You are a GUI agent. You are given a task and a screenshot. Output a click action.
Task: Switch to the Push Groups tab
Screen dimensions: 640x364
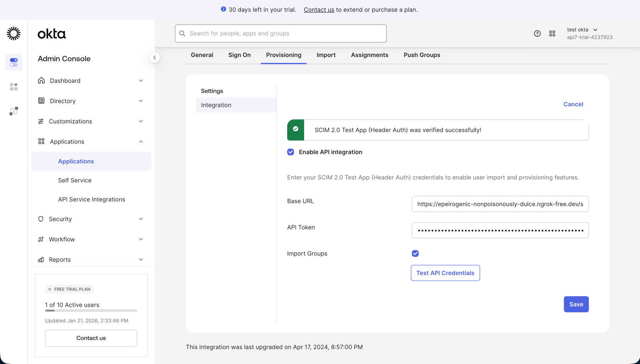[421, 55]
